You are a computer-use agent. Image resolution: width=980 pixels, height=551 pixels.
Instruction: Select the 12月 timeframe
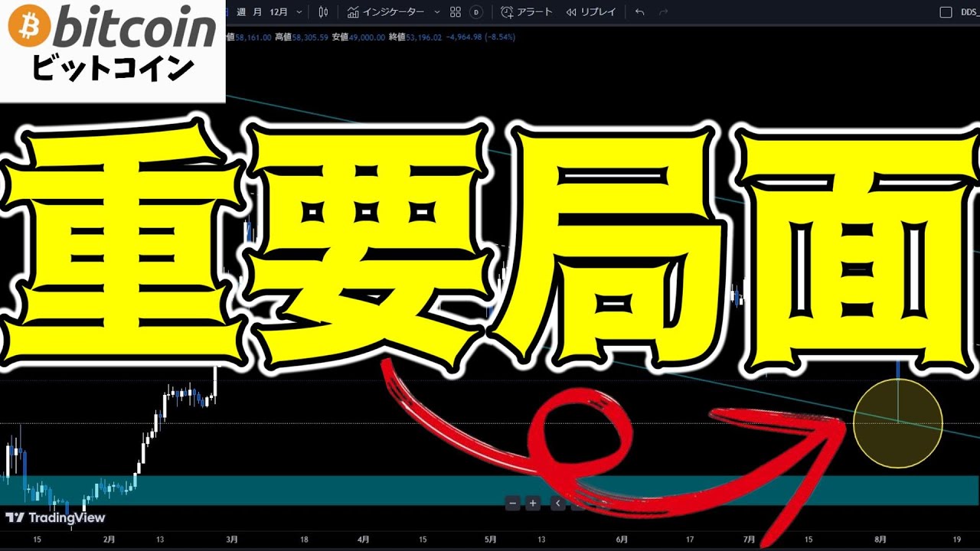[x=279, y=12]
